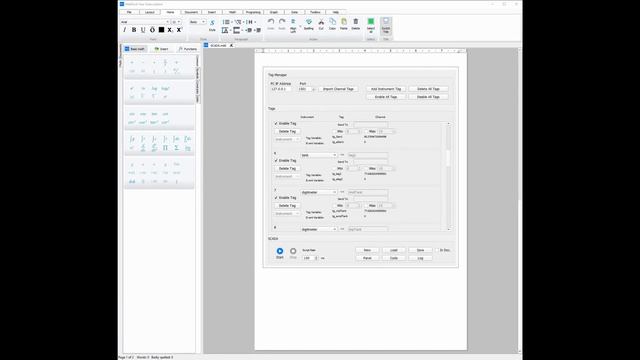Open the Insert panel tab in sidebar
Viewport: 640px width, 360px height.
[161, 49]
